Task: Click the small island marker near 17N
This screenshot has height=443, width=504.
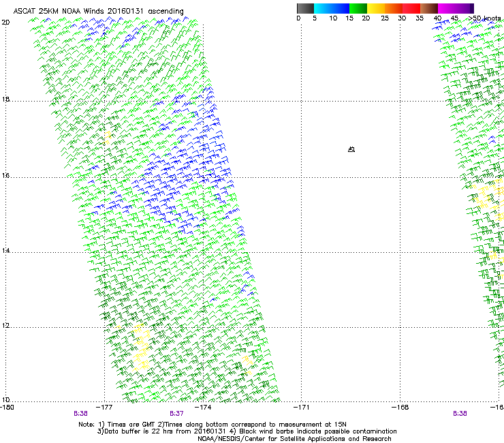Action: click(351, 149)
